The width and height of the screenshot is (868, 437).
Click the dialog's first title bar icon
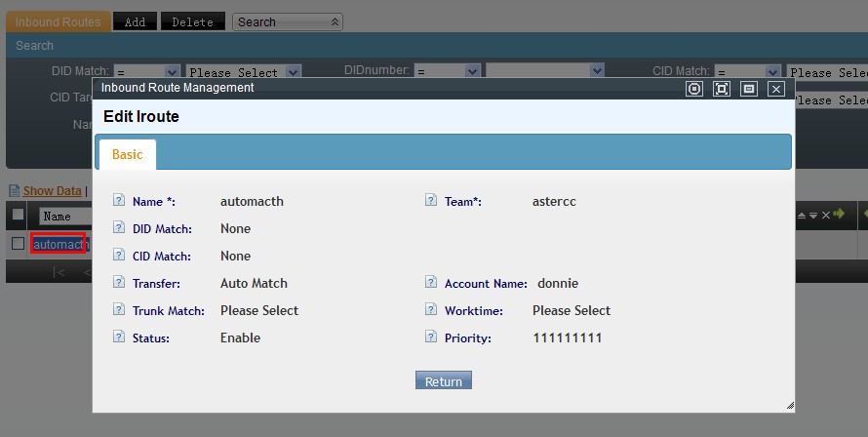pyautogui.click(x=694, y=89)
